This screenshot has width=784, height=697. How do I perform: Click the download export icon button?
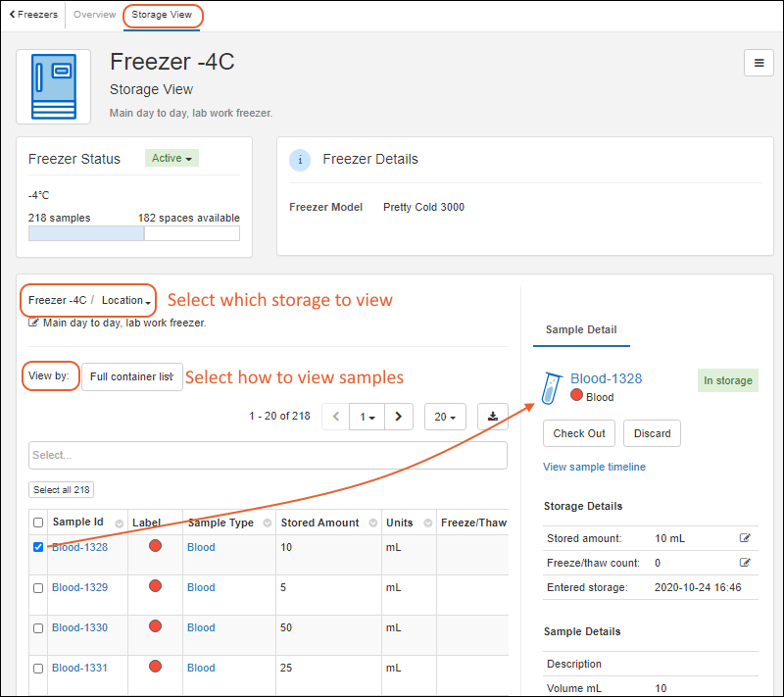pyautogui.click(x=492, y=417)
